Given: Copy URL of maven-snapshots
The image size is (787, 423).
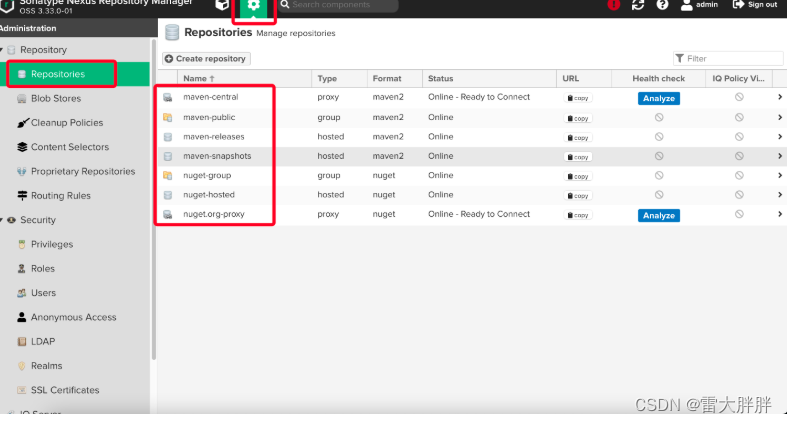Looking at the screenshot, I should click(x=578, y=157).
